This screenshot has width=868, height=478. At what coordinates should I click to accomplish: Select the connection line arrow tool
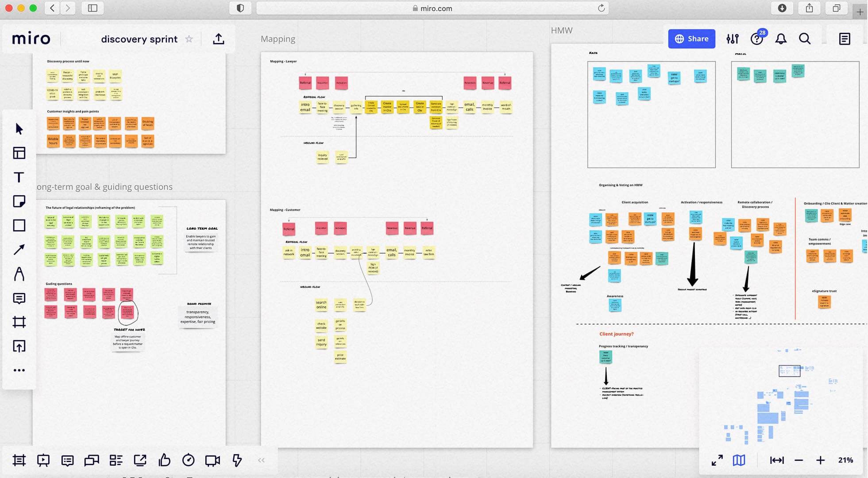point(19,250)
